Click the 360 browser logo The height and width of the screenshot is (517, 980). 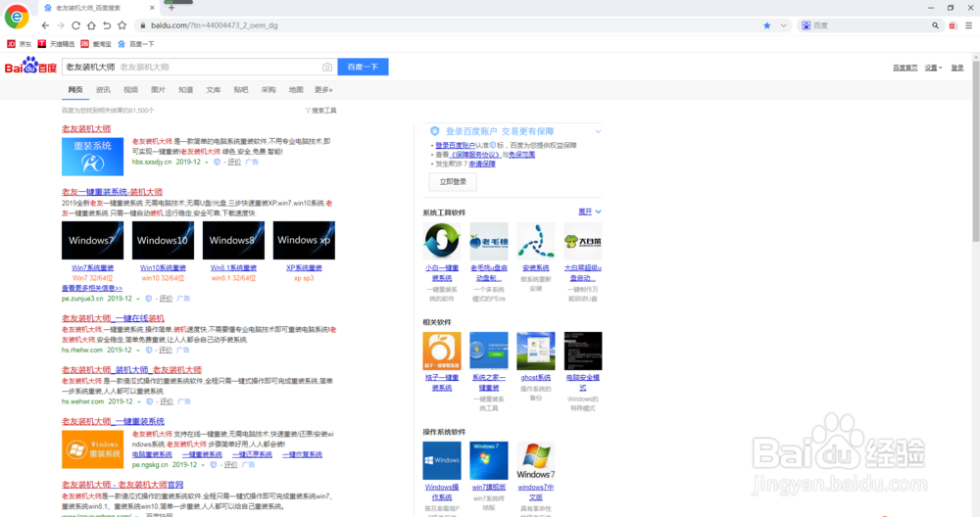click(17, 17)
